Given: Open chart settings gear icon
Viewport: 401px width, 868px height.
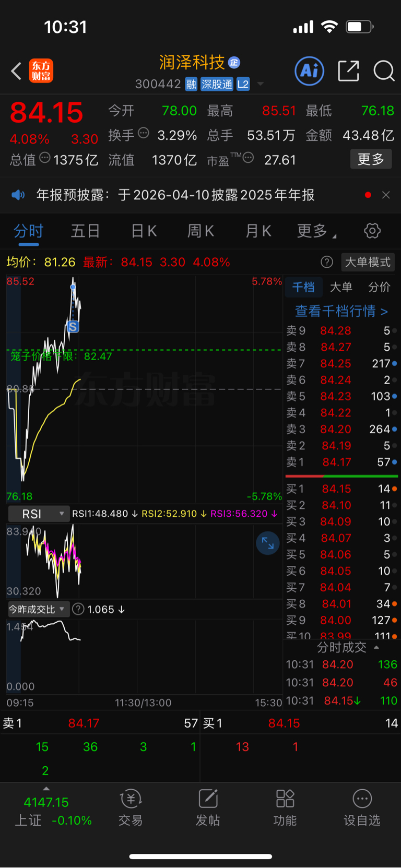Looking at the screenshot, I should click(x=372, y=231).
